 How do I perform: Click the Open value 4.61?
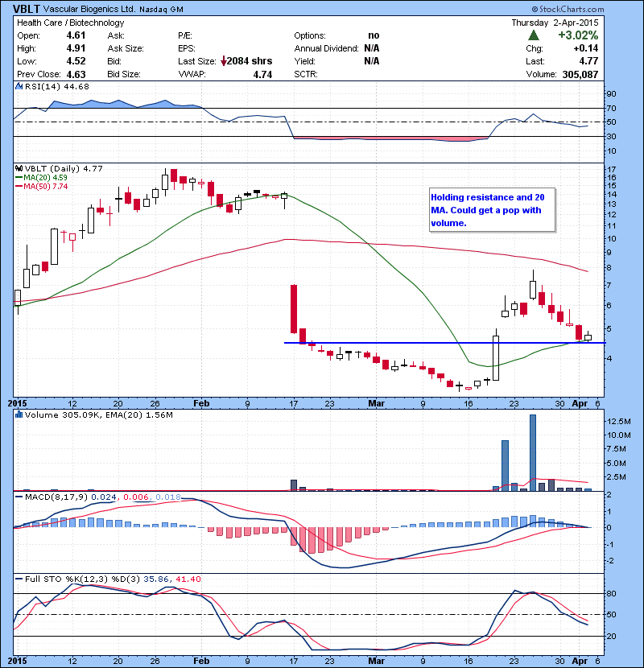(x=76, y=35)
